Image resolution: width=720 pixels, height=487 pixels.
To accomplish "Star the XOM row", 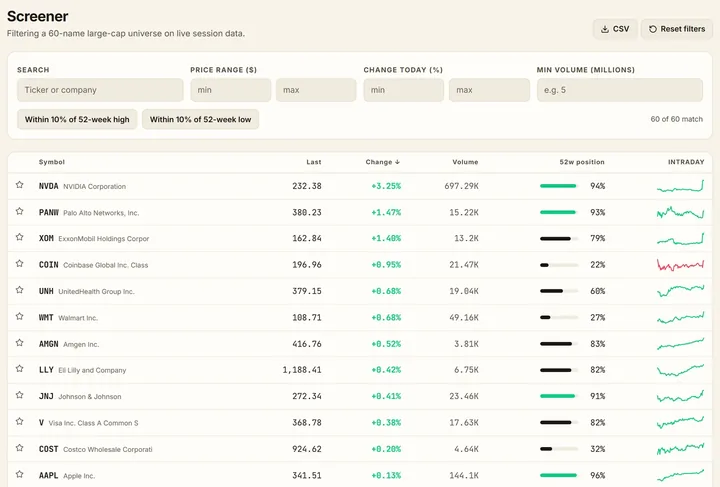I will (19, 237).
